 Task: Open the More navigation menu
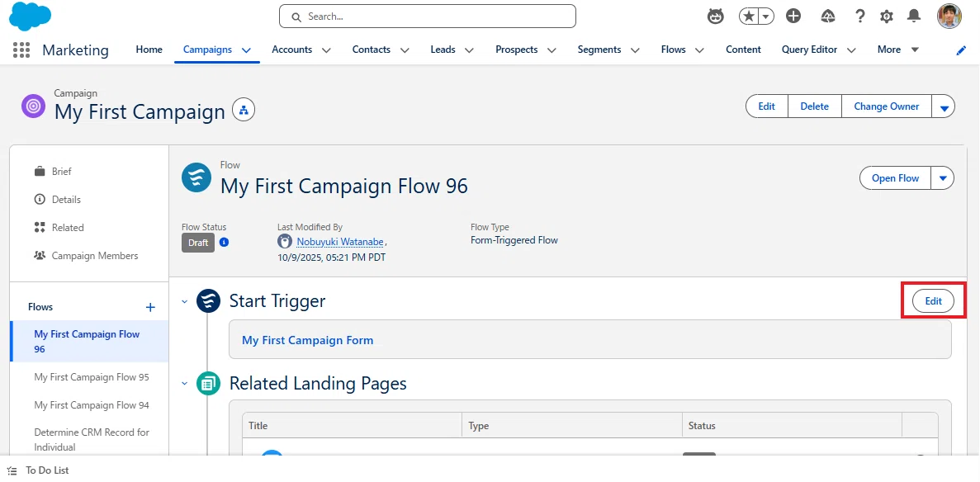[x=897, y=50]
